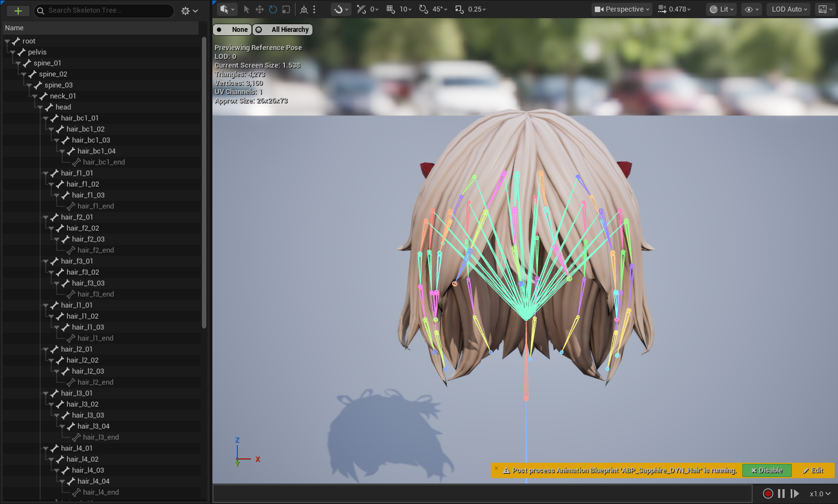Open skeleton tree settings gear menu
Viewport: 838px width, 504px height.
(189, 10)
